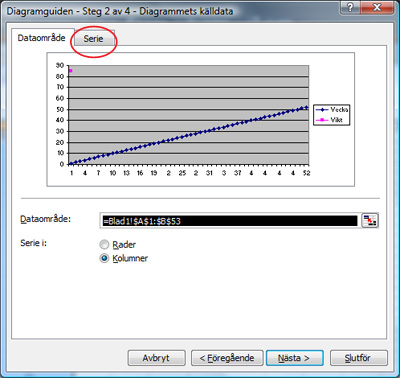Viewport: 400px width, 378px height.
Task: Click the Avbryt button
Action: coord(156,358)
